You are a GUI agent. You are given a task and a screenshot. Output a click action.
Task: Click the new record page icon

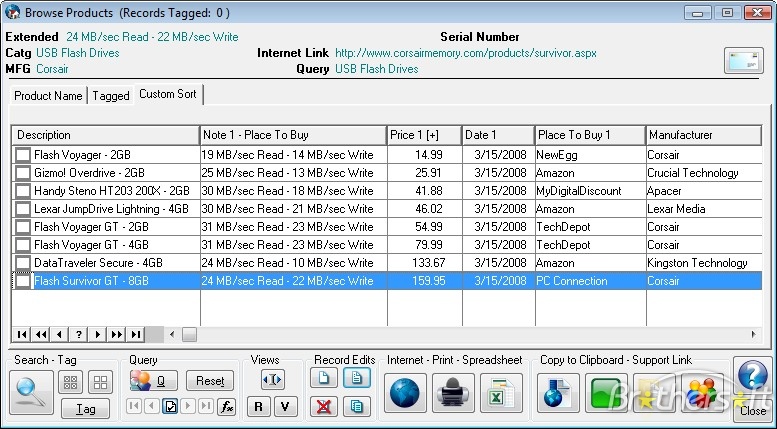click(x=324, y=378)
